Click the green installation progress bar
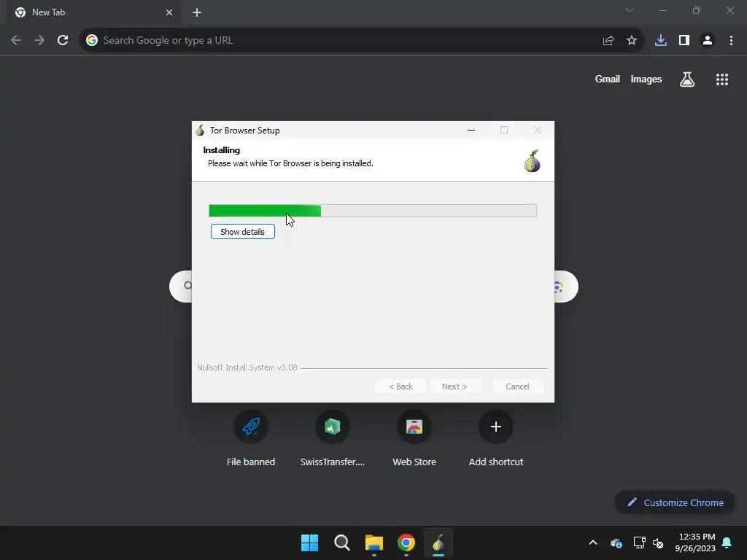The image size is (747, 560). click(373, 211)
